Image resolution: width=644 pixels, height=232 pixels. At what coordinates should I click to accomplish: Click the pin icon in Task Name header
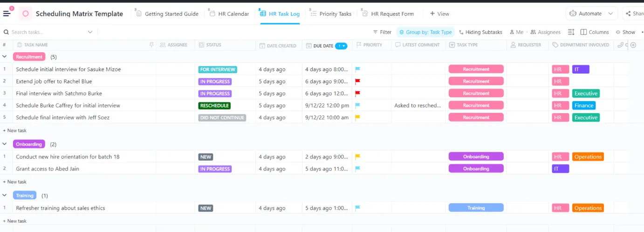point(151,45)
